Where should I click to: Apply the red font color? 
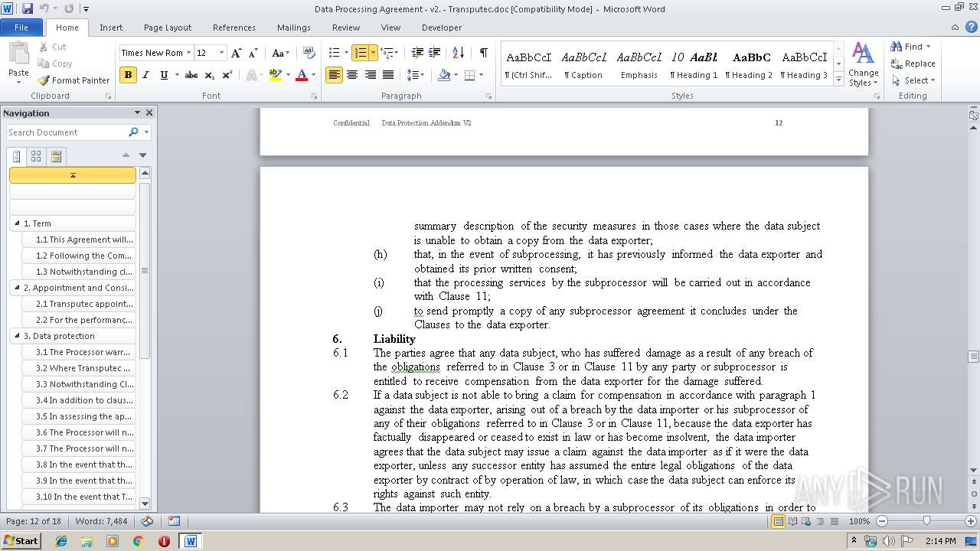(302, 75)
